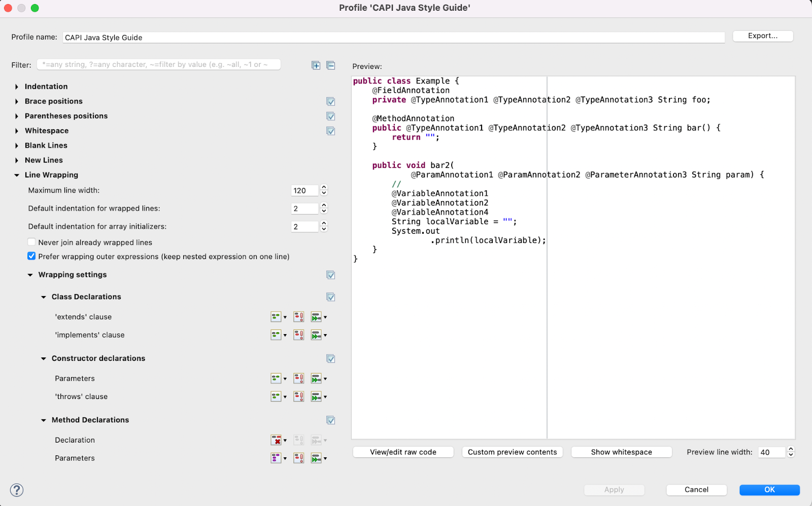Click the collapse all sections icon
812x506 pixels.
point(331,65)
